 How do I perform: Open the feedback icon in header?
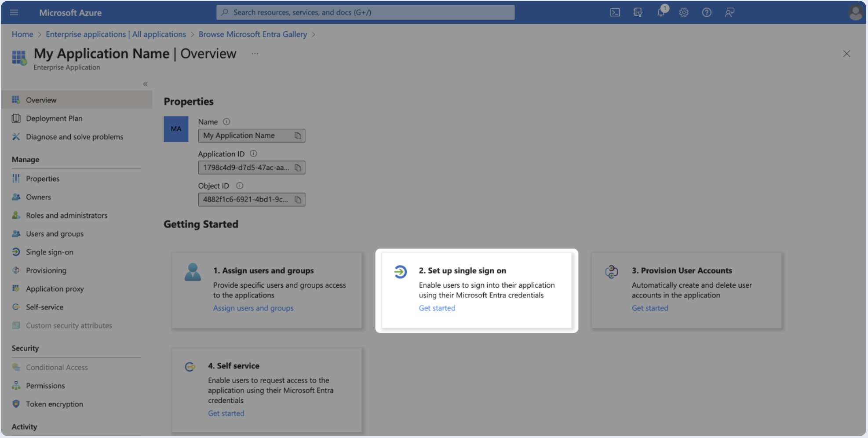(729, 12)
